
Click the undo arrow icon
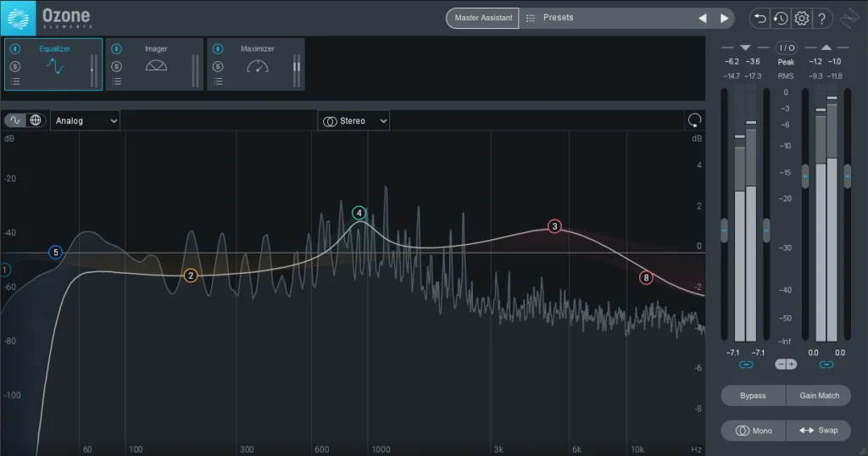(x=760, y=19)
